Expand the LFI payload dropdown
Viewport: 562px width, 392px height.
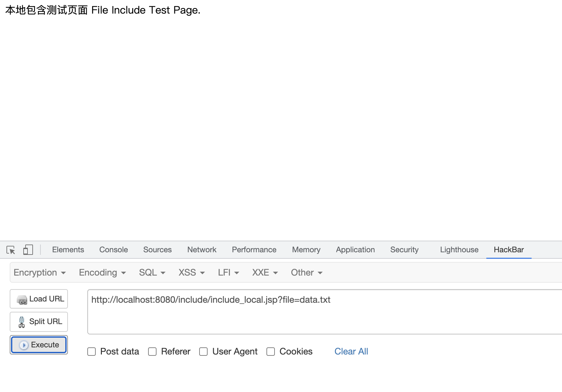(228, 273)
